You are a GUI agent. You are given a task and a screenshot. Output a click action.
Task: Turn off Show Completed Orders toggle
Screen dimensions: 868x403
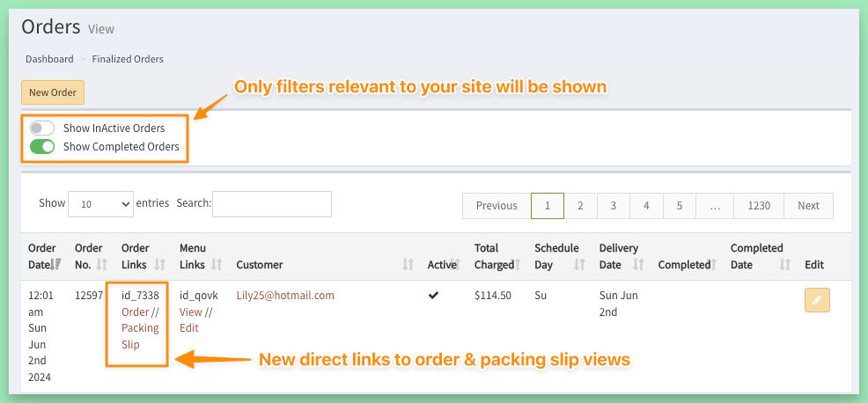[x=42, y=147]
